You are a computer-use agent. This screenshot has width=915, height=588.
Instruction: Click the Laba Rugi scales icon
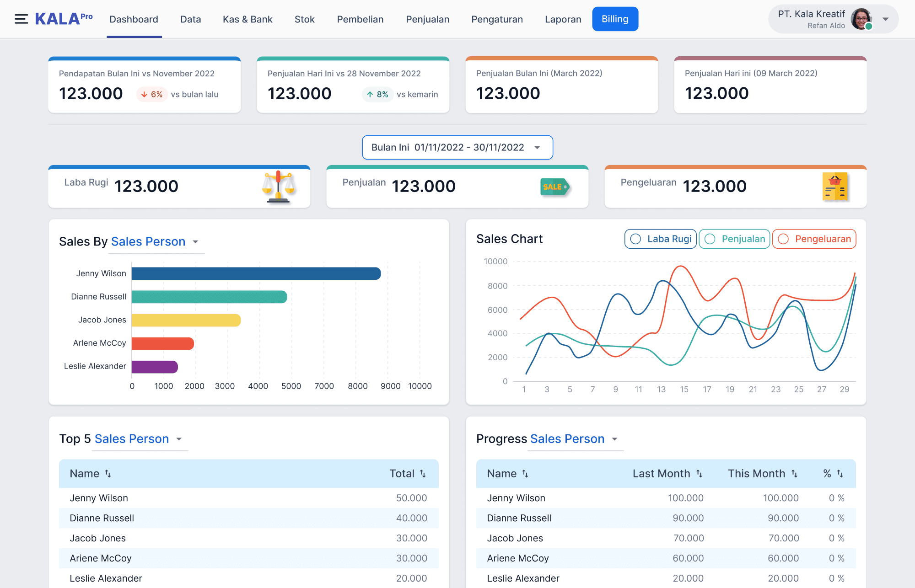pyautogui.click(x=278, y=187)
